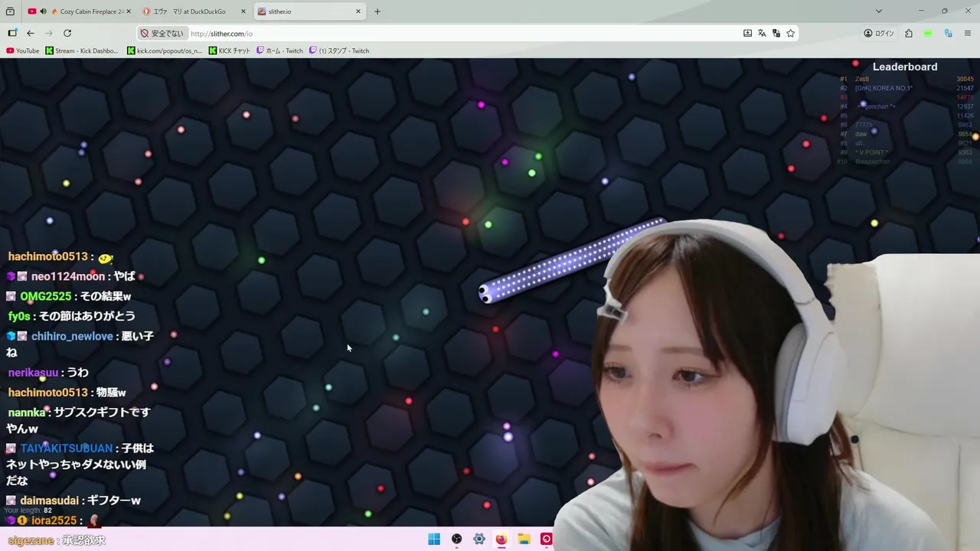The height and width of the screenshot is (551, 980).
Task: Click chat username nannka
Action: (27, 412)
